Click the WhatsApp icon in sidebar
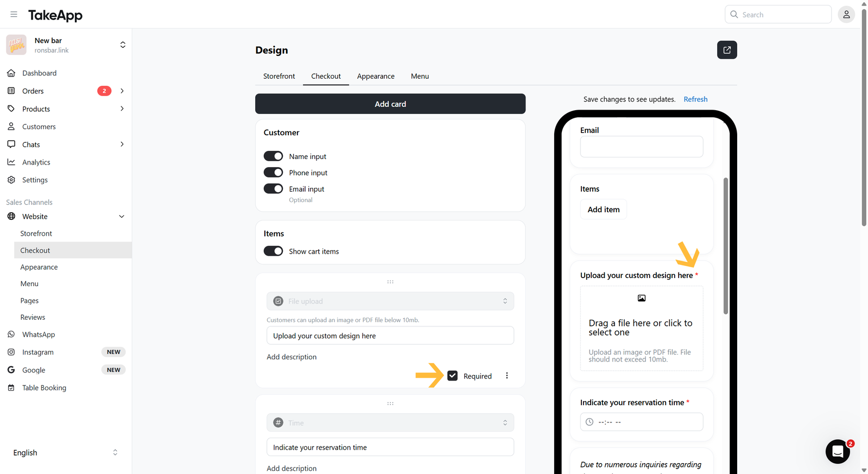 tap(11, 334)
